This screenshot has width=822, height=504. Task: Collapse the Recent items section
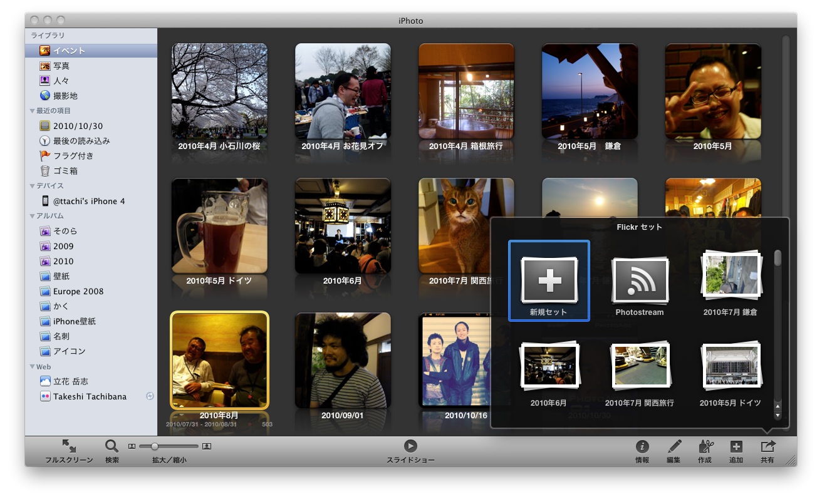[x=33, y=111]
